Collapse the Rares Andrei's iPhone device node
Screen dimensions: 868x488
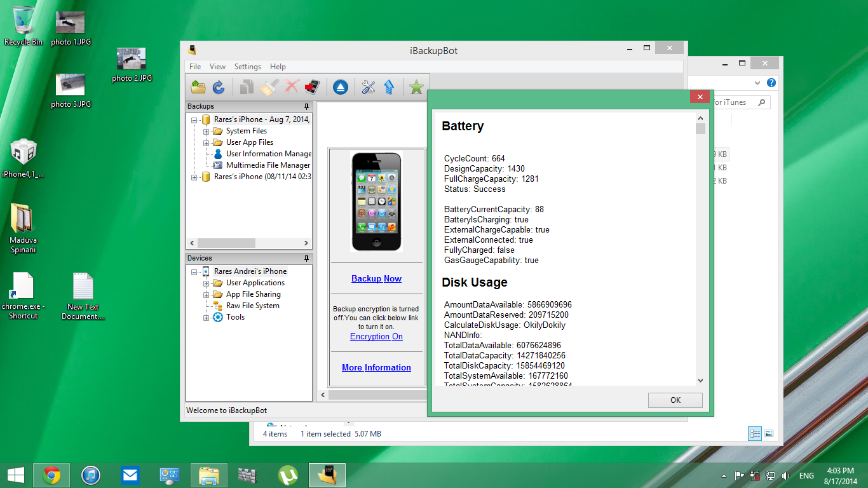point(194,271)
